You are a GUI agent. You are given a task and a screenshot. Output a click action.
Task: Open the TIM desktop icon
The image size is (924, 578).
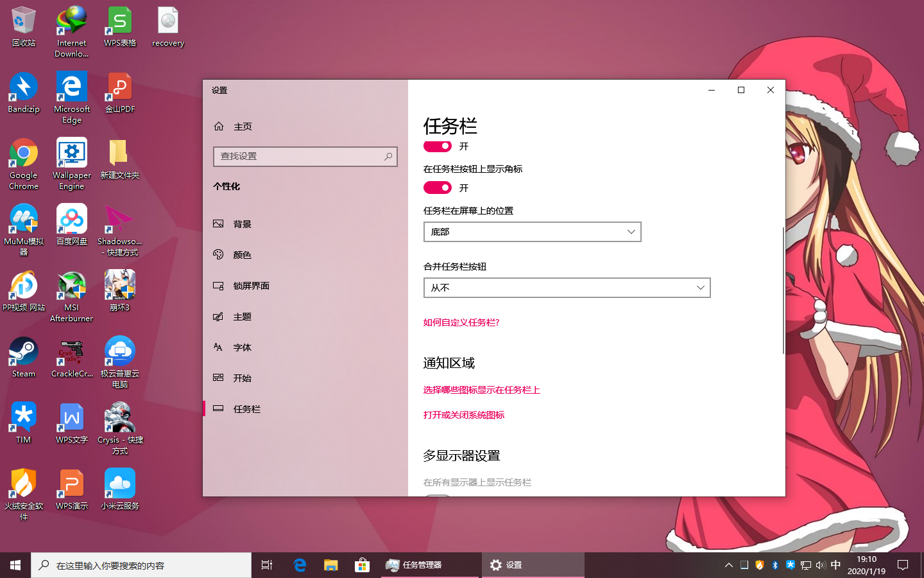[24, 423]
